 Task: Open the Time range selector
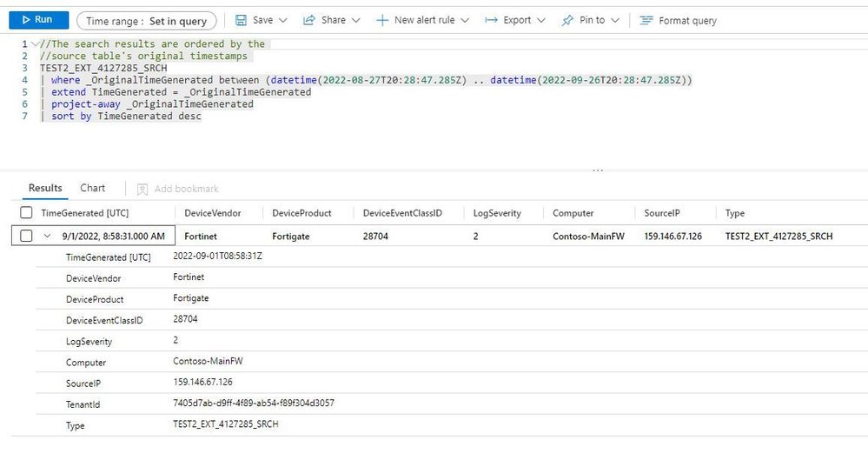147,21
